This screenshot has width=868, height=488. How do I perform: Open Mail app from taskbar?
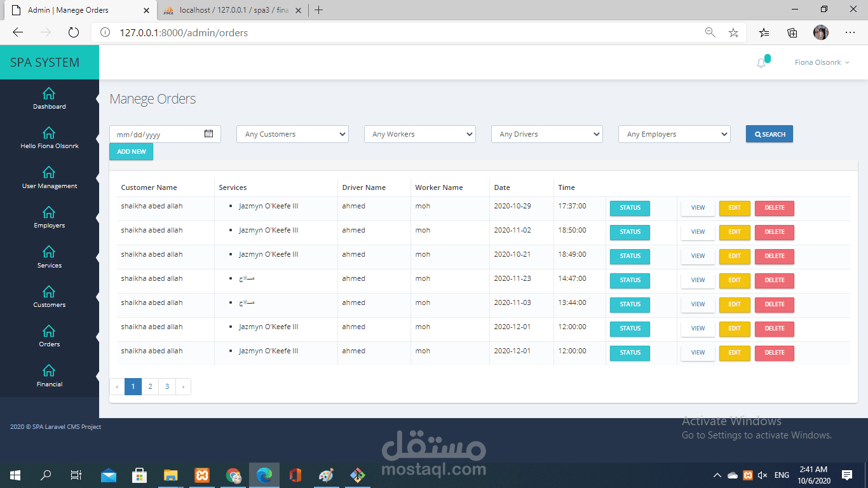click(109, 475)
